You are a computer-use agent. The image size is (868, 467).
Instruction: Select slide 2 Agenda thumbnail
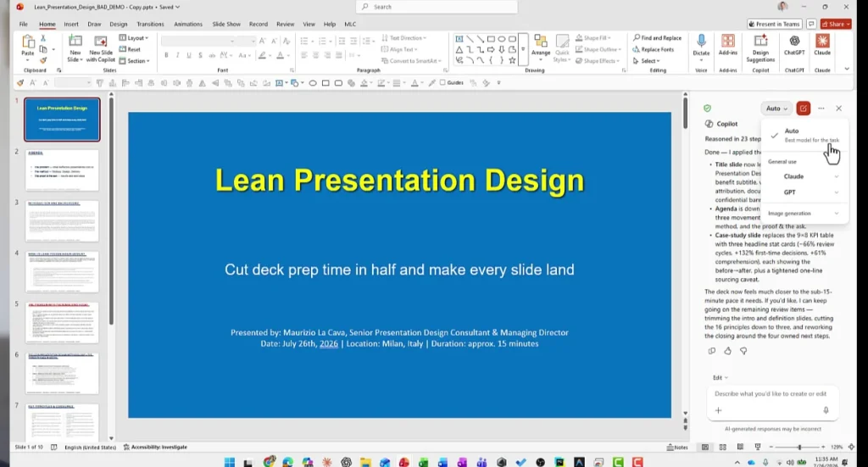(x=61, y=170)
